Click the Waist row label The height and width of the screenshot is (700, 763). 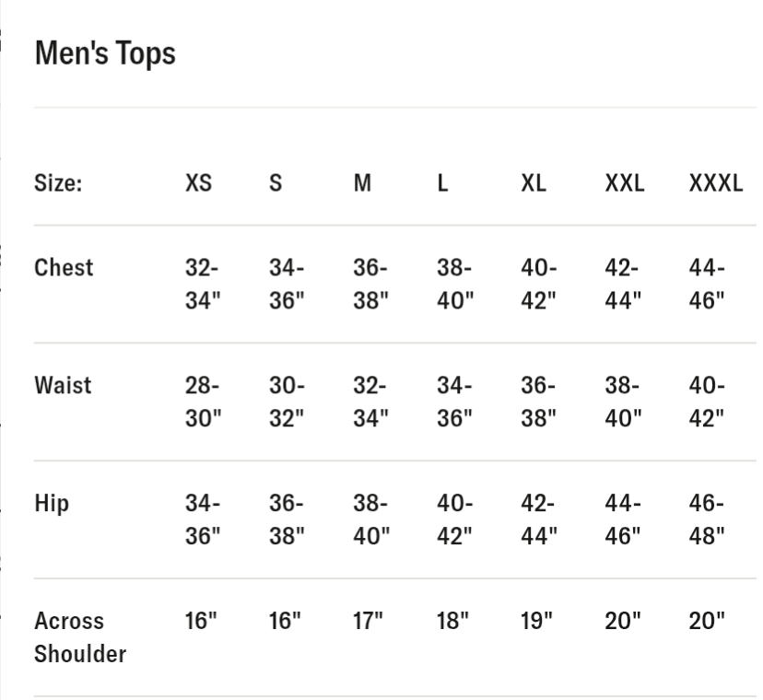click(x=63, y=385)
